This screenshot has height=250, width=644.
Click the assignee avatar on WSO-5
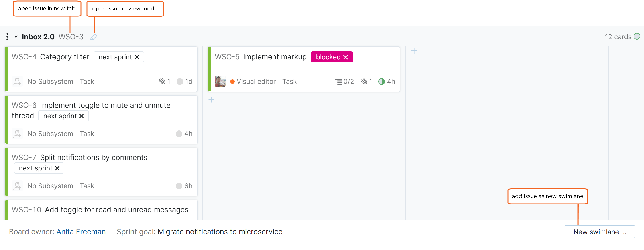(220, 81)
